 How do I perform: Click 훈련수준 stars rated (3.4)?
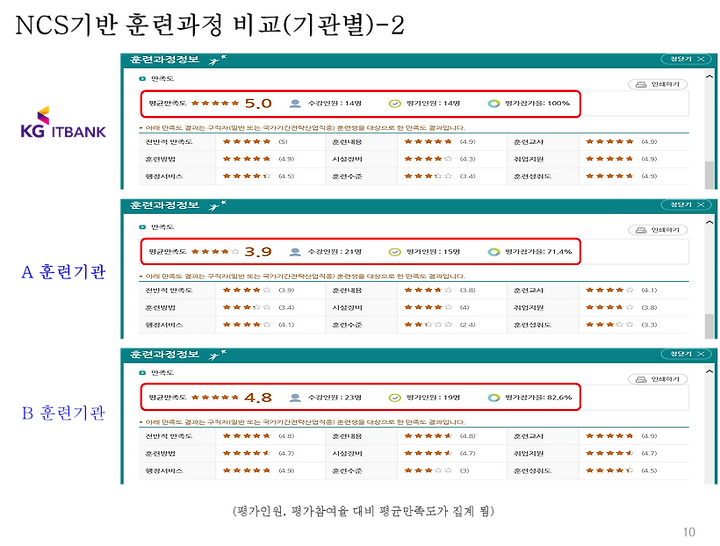[428, 176]
